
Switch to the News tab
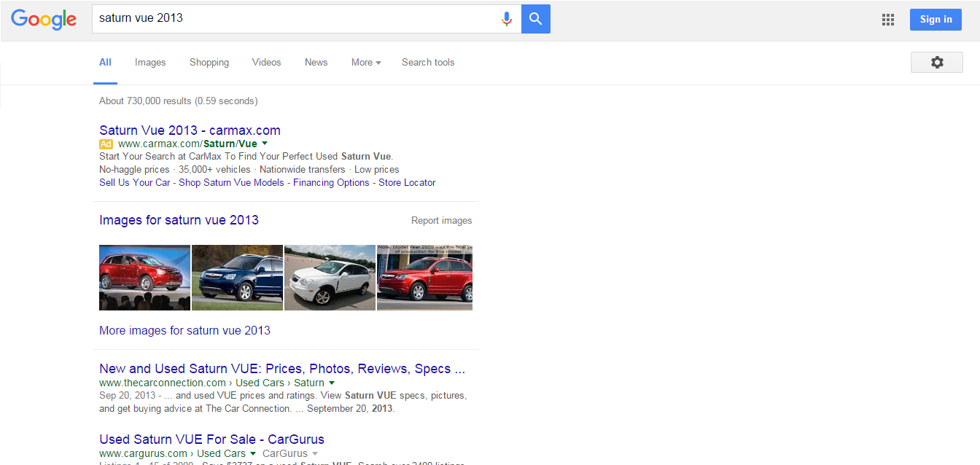pos(316,63)
